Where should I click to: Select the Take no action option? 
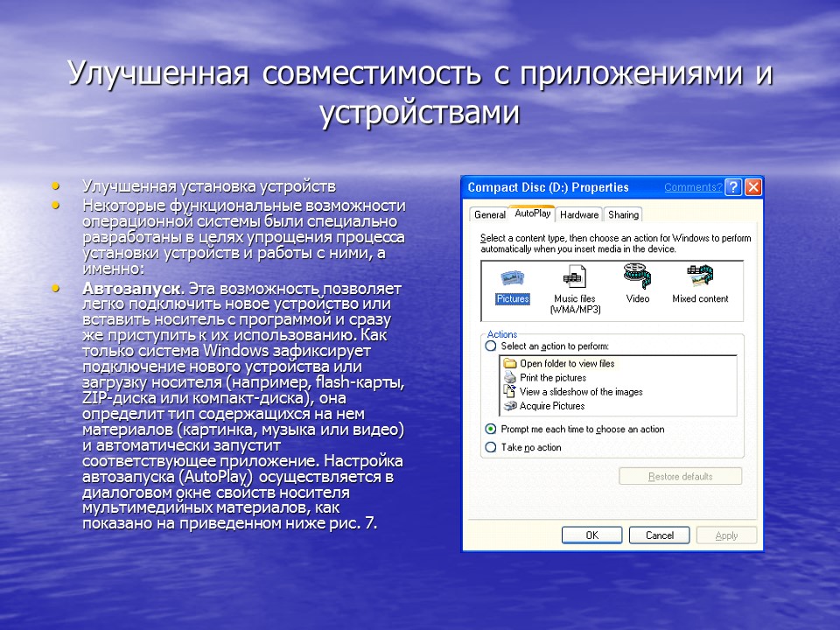(x=492, y=447)
